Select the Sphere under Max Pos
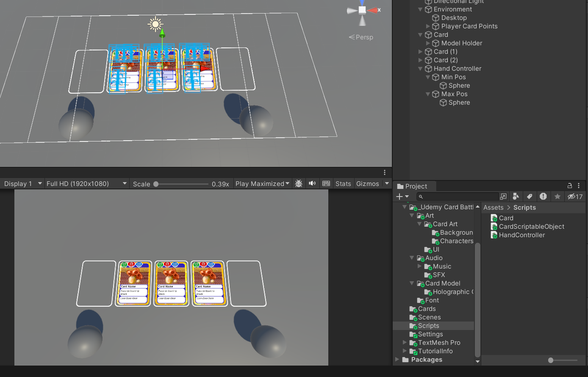This screenshot has width=588, height=377. pos(459,103)
